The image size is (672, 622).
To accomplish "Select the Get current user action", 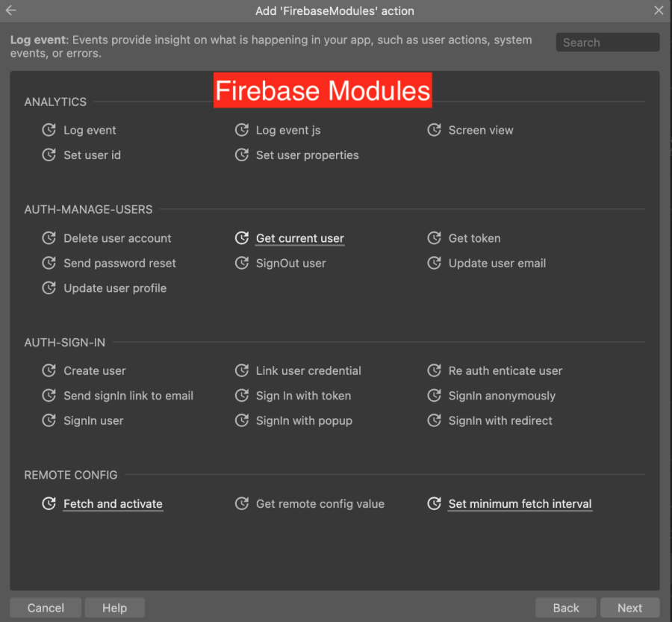I will point(299,238).
